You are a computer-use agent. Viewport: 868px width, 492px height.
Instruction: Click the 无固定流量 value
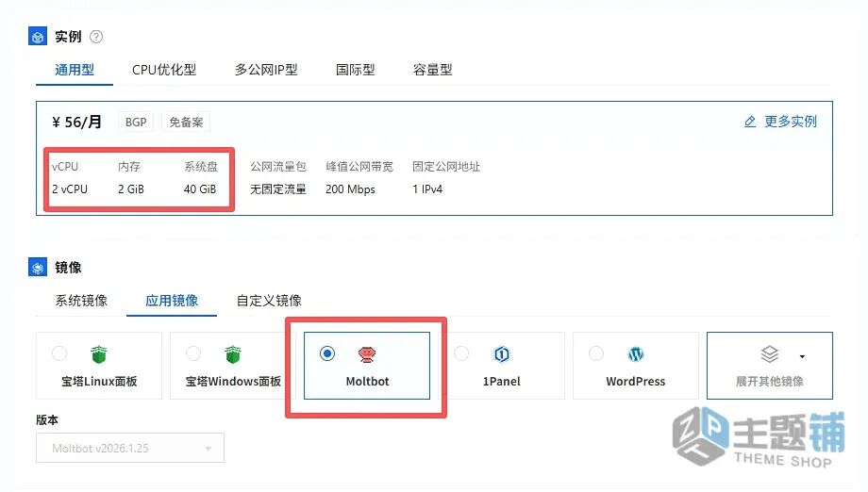[278, 189]
